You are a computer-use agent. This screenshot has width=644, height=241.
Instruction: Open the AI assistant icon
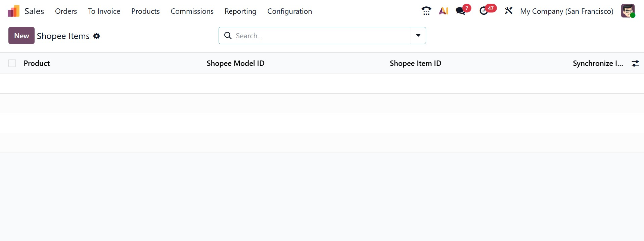tap(444, 11)
